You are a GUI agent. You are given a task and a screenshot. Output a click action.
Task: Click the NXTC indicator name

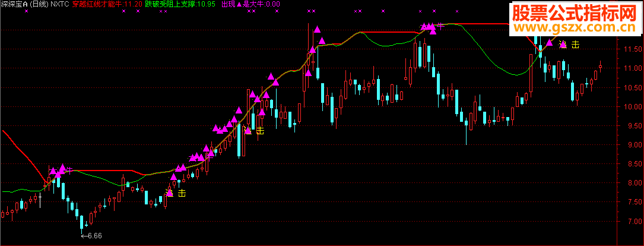click(60, 4)
